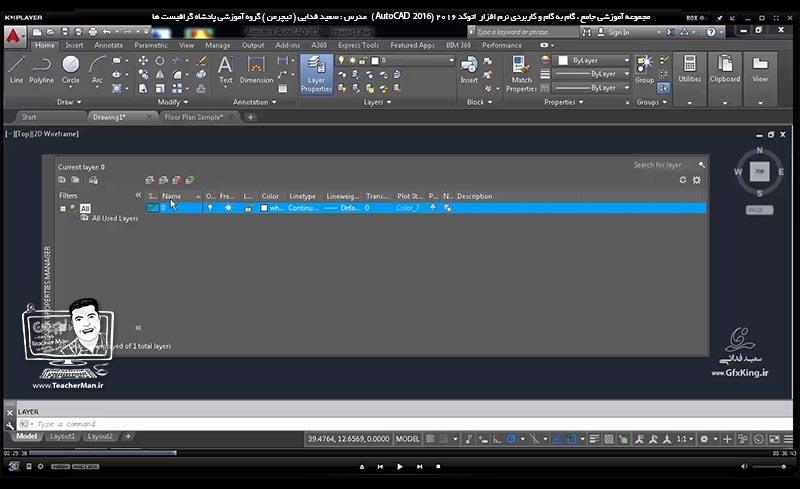Expand the Layers panel dropdown

click(377, 102)
